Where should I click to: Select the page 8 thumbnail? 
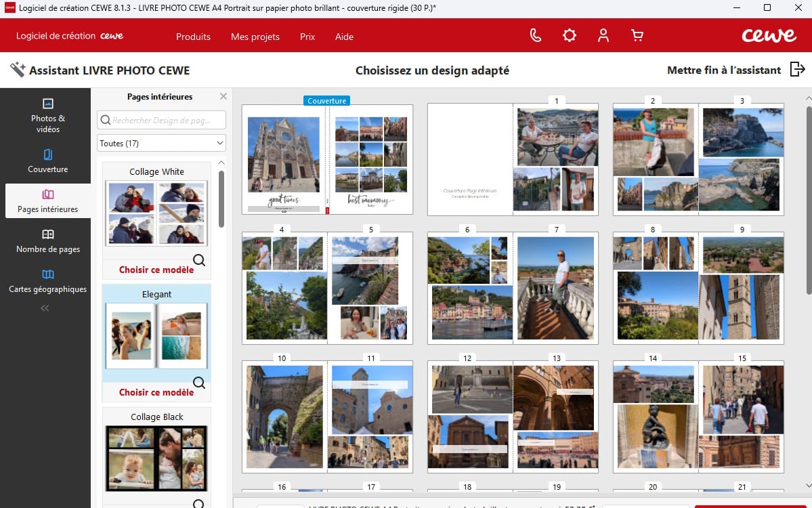pyautogui.click(x=656, y=288)
